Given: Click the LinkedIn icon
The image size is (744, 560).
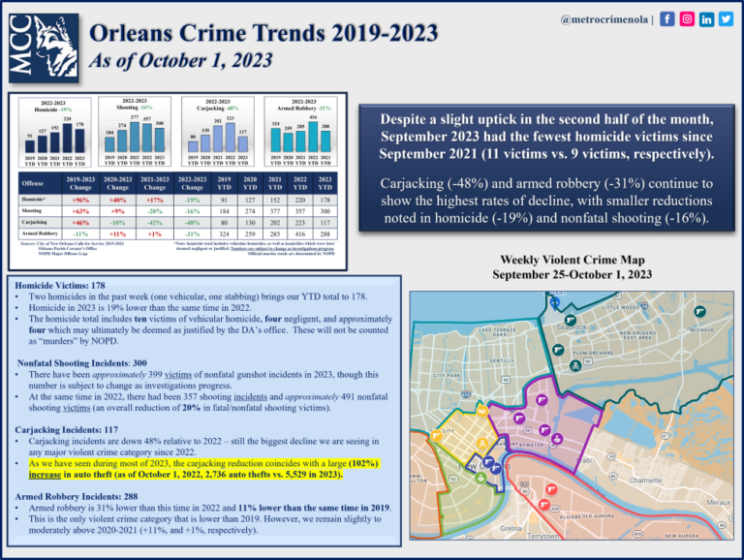Looking at the screenshot, I should (x=707, y=18).
